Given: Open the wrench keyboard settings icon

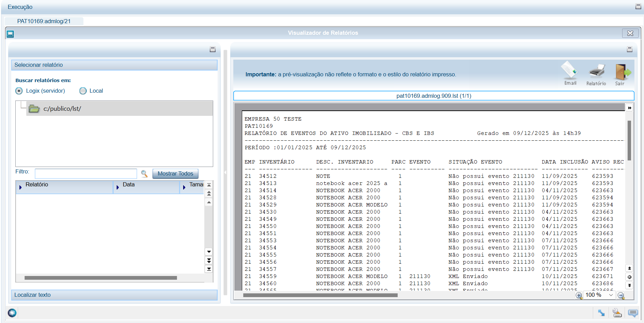Looking at the screenshot, I should pos(617,313).
